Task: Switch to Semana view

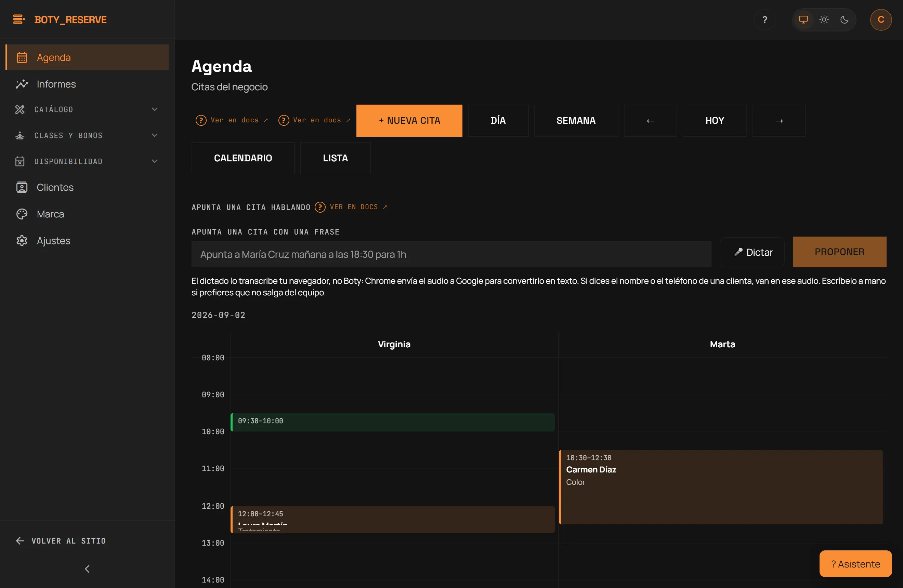Action: coord(576,121)
